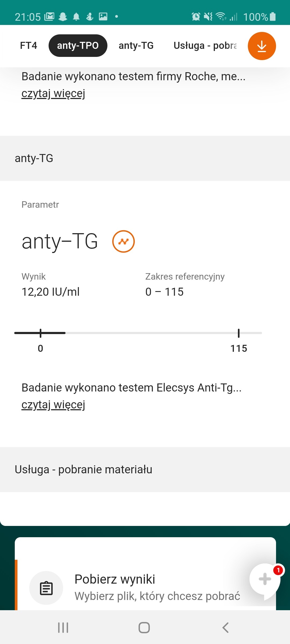Switch to the anty-TG tab

[x=136, y=46]
